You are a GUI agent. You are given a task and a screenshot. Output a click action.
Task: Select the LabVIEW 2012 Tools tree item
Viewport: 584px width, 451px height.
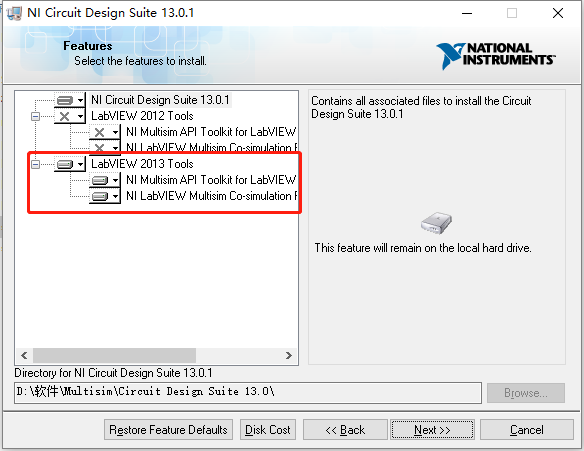click(x=142, y=116)
